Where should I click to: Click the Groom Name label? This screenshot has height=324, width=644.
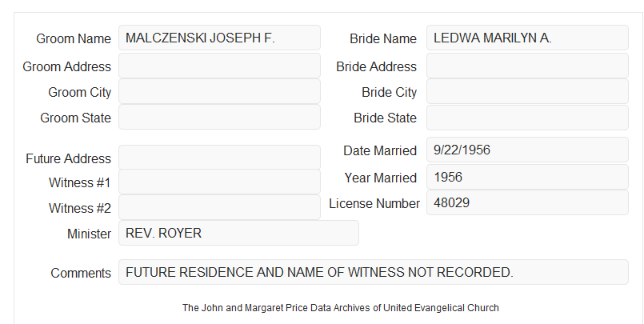74,38
